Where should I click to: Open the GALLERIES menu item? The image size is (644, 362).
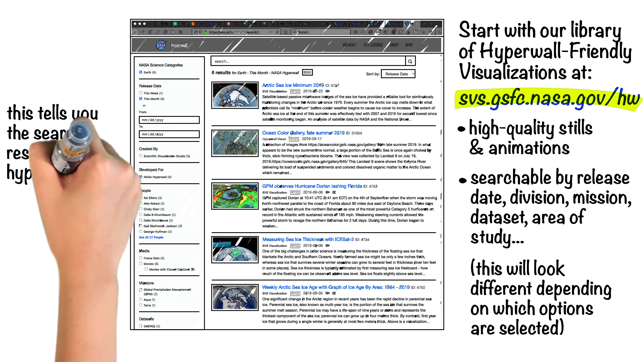[x=373, y=45]
